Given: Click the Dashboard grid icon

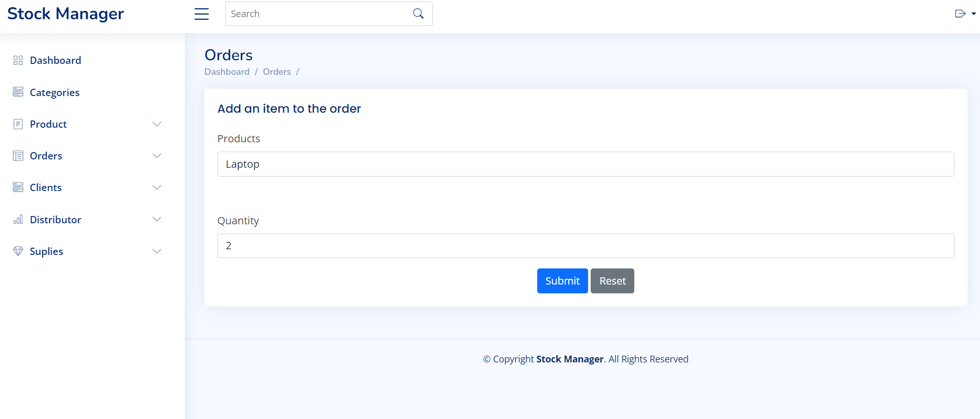Looking at the screenshot, I should (18, 60).
